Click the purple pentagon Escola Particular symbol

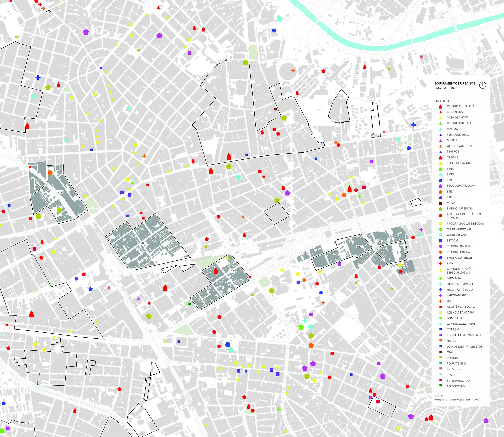point(440,186)
